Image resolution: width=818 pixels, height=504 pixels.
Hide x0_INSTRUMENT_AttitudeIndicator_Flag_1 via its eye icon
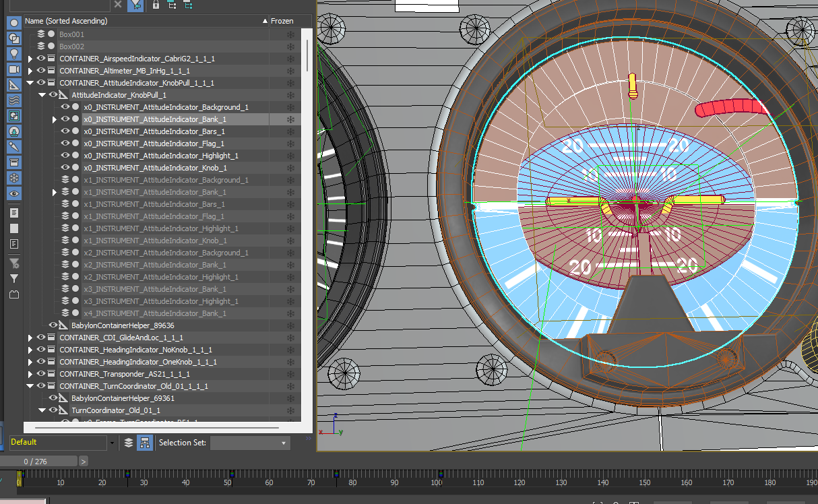pyautogui.click(x=65, y=144)
